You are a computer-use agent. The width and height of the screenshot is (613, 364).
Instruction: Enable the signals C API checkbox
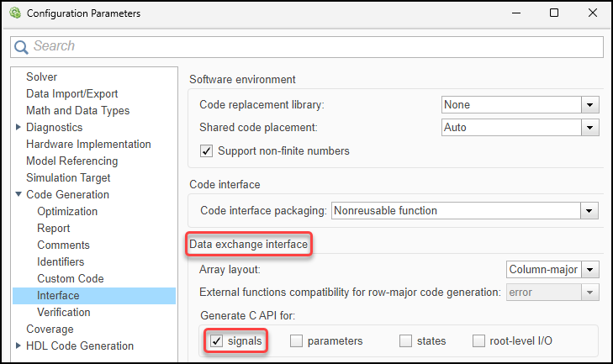coord(217,340)
